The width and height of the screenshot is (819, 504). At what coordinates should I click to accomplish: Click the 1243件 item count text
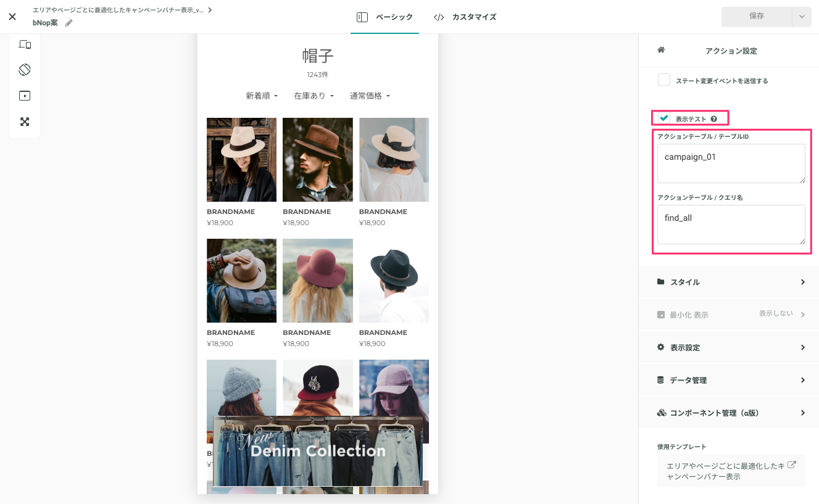tap(318, 75)
